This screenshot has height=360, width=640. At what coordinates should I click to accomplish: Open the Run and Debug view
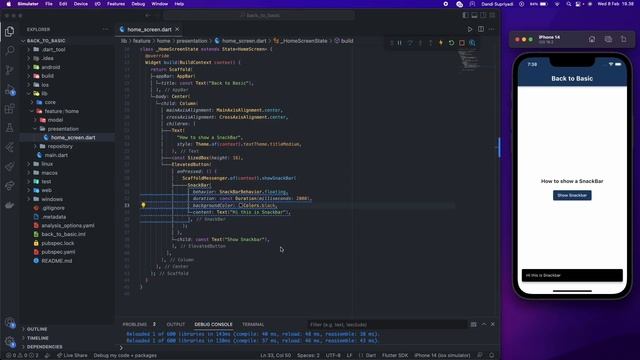pos(9,89)
